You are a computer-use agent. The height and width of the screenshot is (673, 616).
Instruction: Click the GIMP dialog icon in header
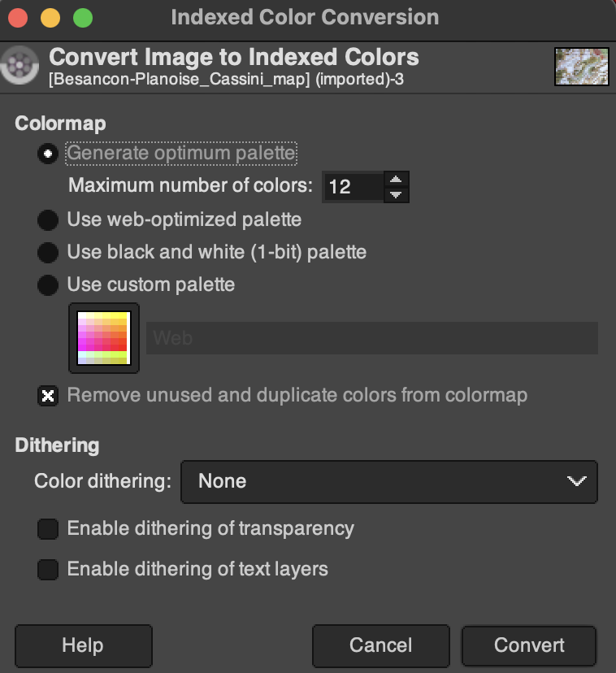(20, 66)
